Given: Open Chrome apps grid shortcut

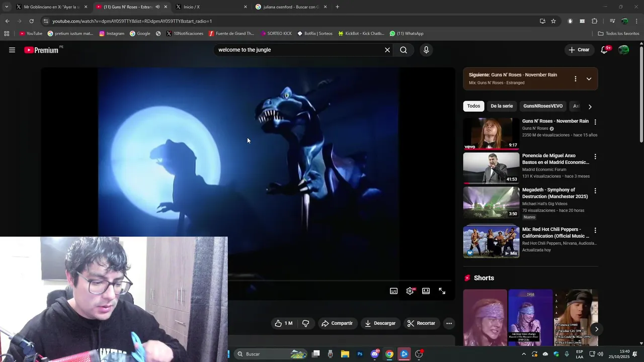Looking at the screenshot, I should pyautogui.click(x=7, y=34).
